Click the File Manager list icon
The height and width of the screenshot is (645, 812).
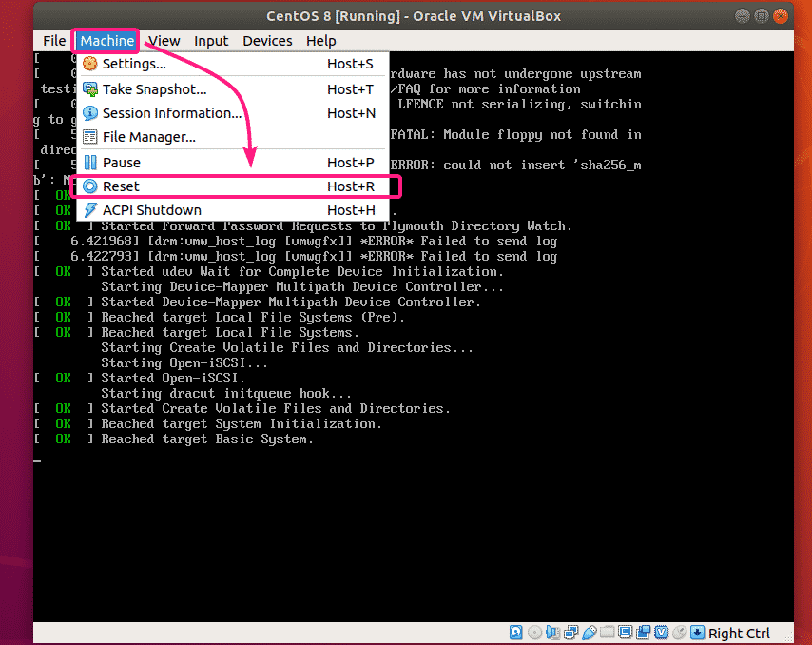(x=90, y=137)
